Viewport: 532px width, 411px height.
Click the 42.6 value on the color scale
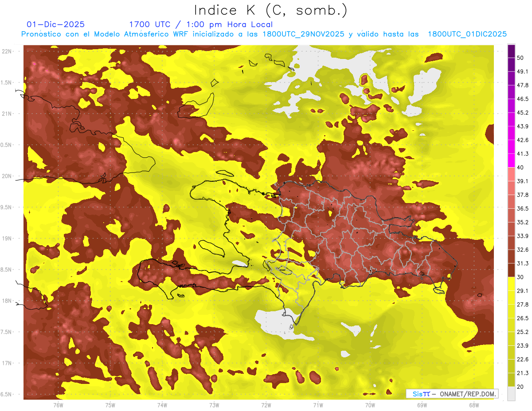522,140
